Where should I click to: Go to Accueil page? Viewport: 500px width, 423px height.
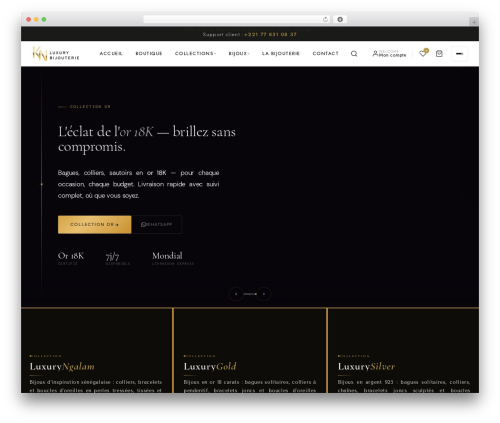click(111, 53)
